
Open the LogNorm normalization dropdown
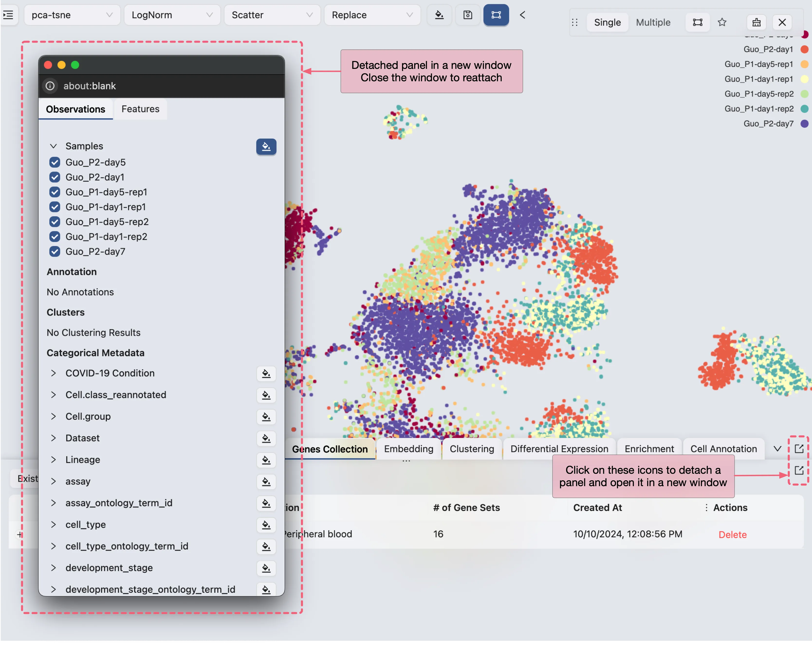point(172,15)
